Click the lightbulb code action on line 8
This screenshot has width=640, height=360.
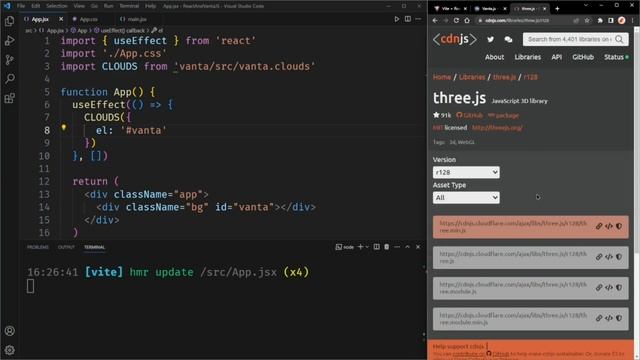pos(64,127)
